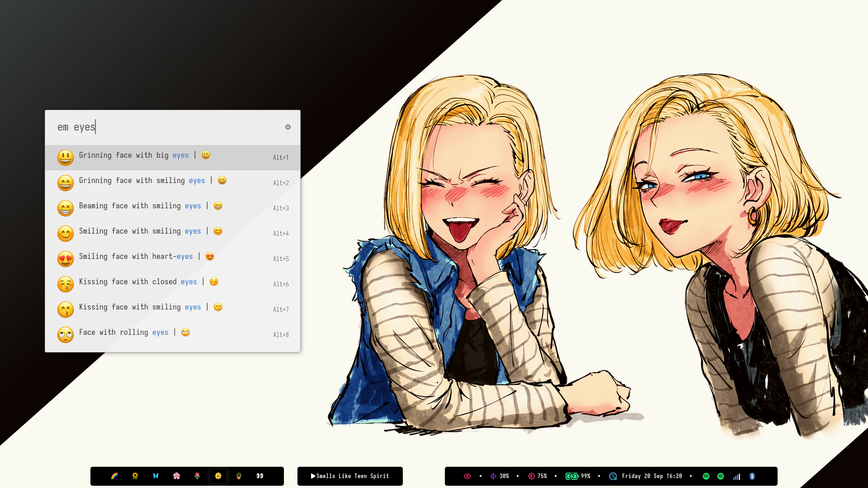This screenshot has height=488, width=868.
Task: Switch to the potted plant workspace
Action: pos(239,476)
